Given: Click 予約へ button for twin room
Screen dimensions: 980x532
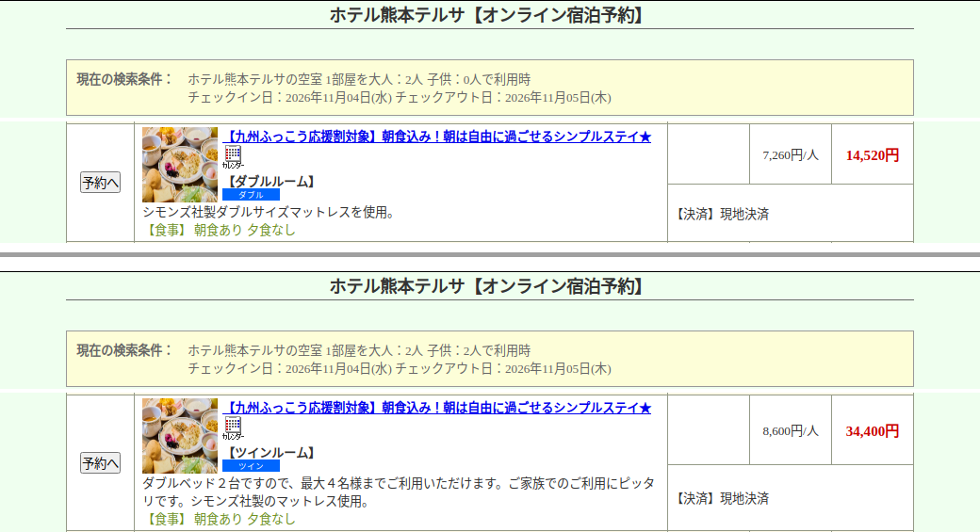Looking at the screenshot, I should pyautogui.click(x=100, y=462).
